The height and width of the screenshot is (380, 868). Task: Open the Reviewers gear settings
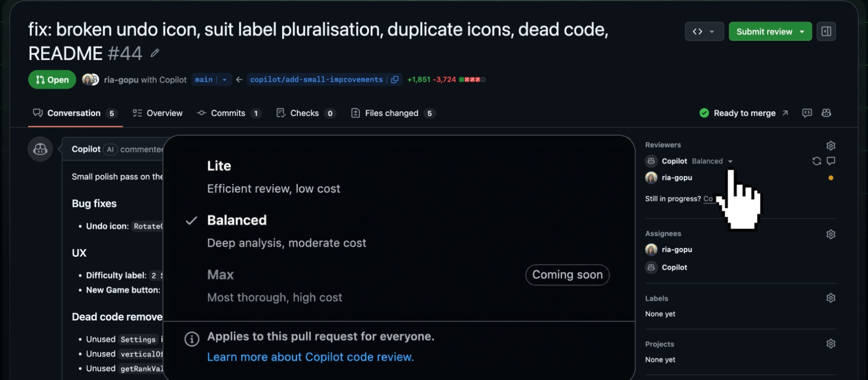830,145
